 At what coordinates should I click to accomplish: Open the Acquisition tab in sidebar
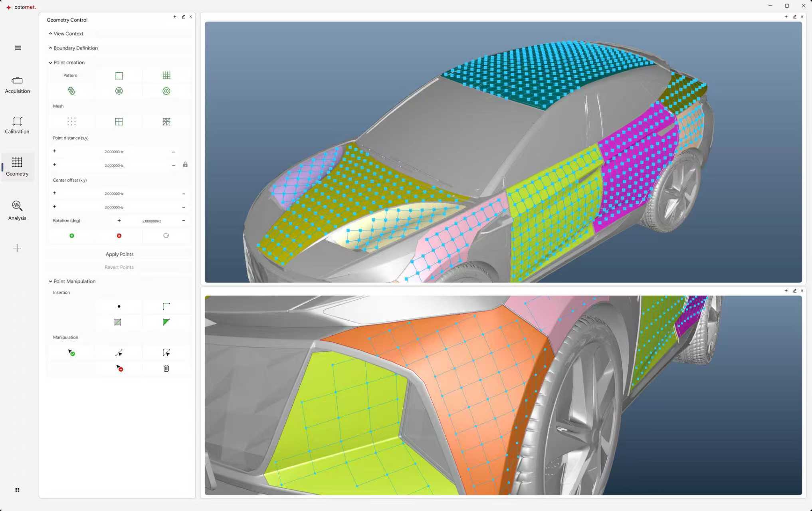coord(17,85)
